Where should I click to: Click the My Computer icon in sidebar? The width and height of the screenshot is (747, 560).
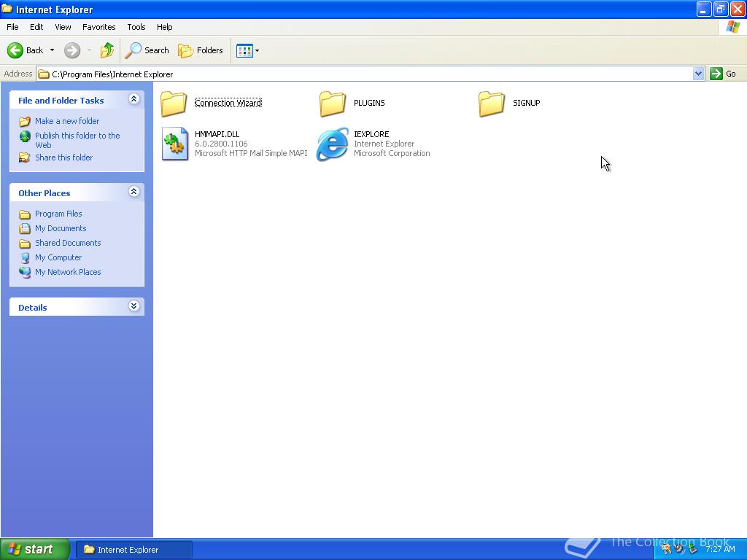(x=25, y=258)
